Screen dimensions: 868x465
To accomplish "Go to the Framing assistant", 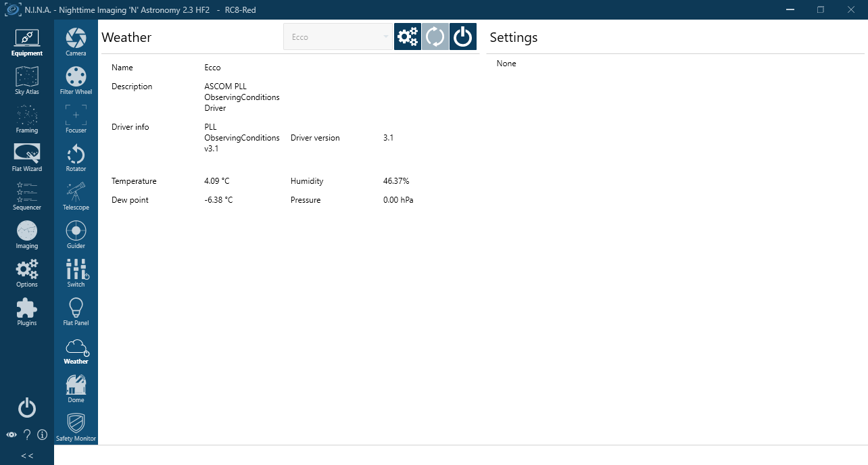I will pos(27,120).
